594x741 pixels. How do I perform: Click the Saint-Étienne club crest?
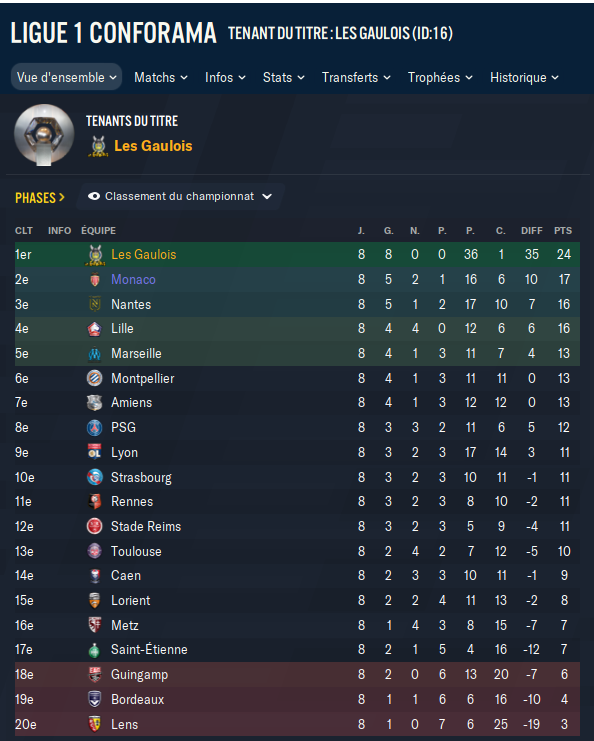(x=95, y=650)
